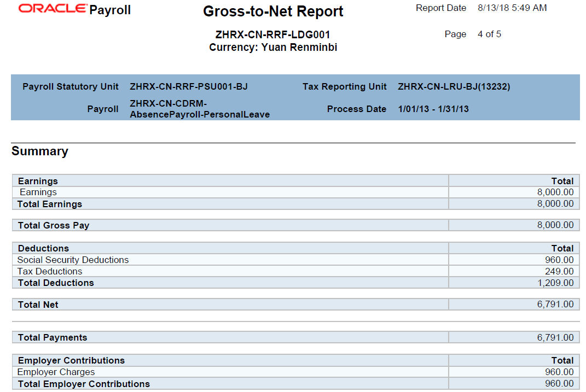Click the page indicator 4 of 5
This screenshot has width=586, height=392.
click(489, 34)
